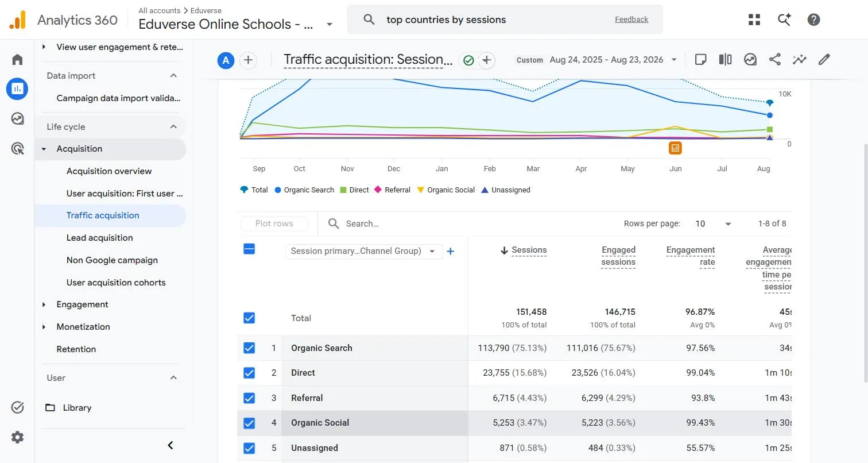This screenshot has height=463, width=868.
Task: Open the Retention report
Action: point(76,349)
